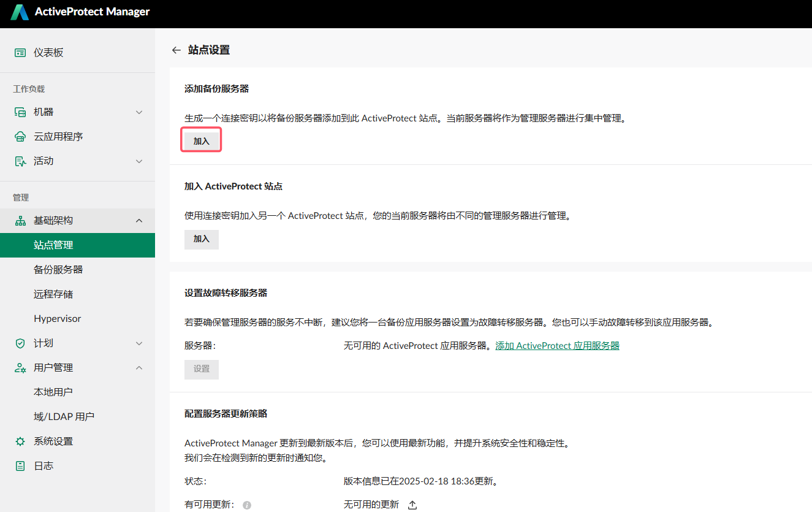Click the disabled 设置 button
Viewport: 812px width, 512px height.
tap(202, 369)
